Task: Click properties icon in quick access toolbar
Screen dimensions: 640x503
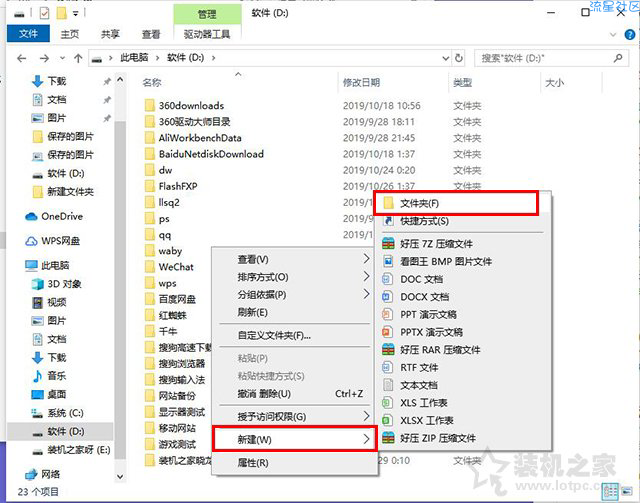Action: [44, 13]
